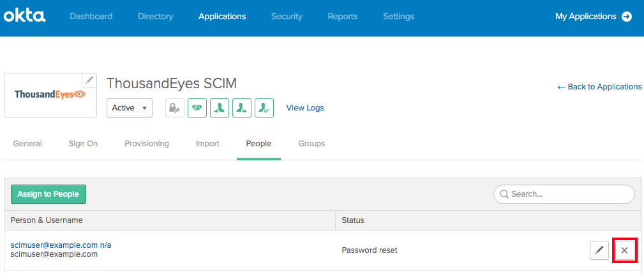Click into the people Search field
Viewport: 644px width, 274px height.
564,194
